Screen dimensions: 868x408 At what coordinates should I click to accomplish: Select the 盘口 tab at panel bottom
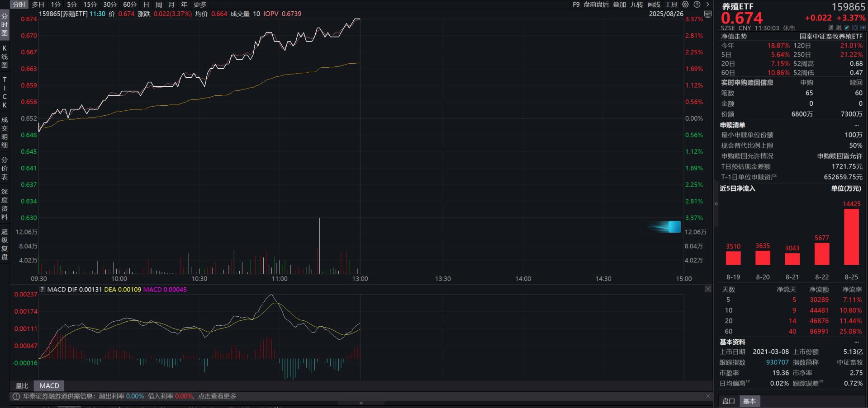click(x=728, y=401)
